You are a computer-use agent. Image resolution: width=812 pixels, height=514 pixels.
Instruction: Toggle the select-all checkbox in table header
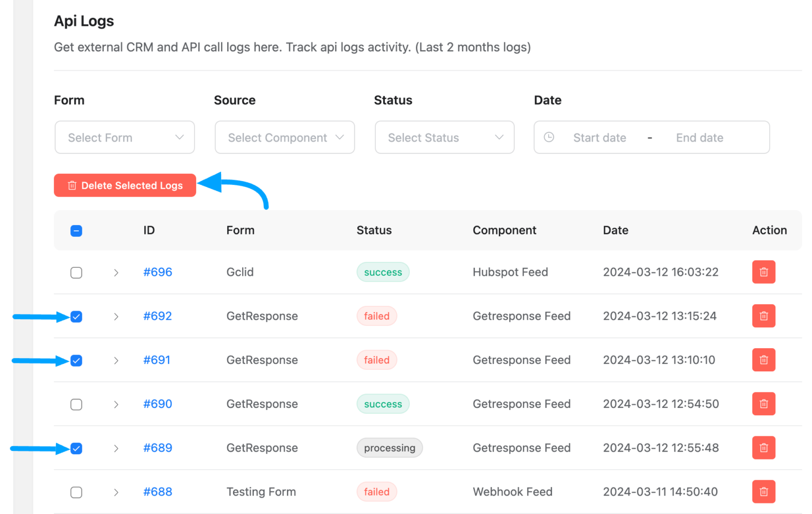click(76, 231)
